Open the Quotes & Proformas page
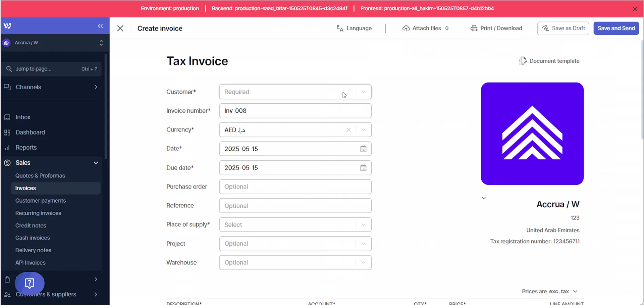The image size is (644, 305). [40, 175]
